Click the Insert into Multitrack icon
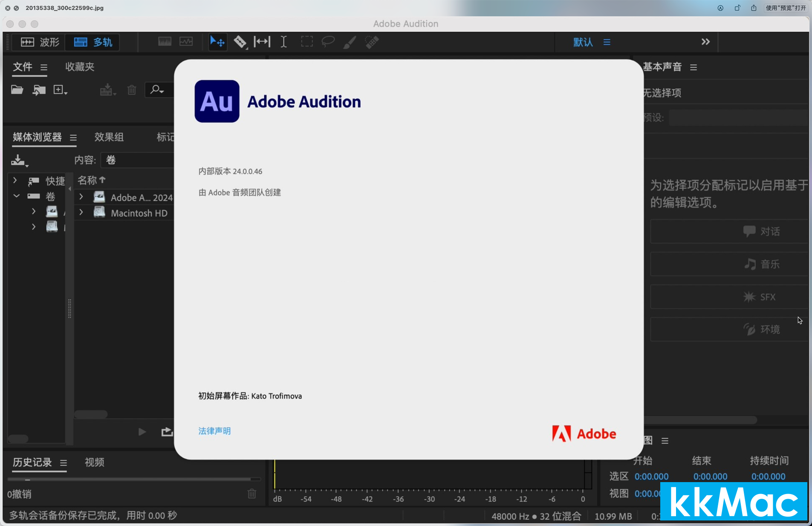 tap(107, 90)
